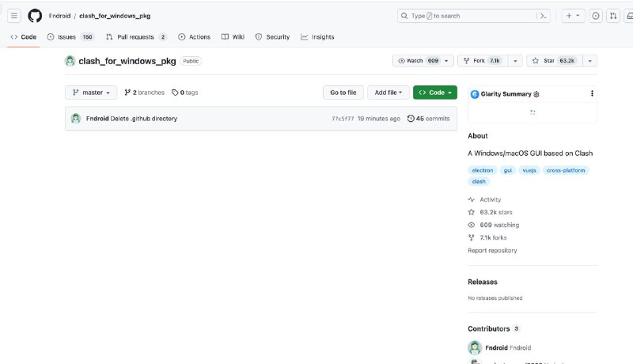The height and width of the screenshot is (364, 633).
Task: Expand the master branch selector
Action: 92,93
